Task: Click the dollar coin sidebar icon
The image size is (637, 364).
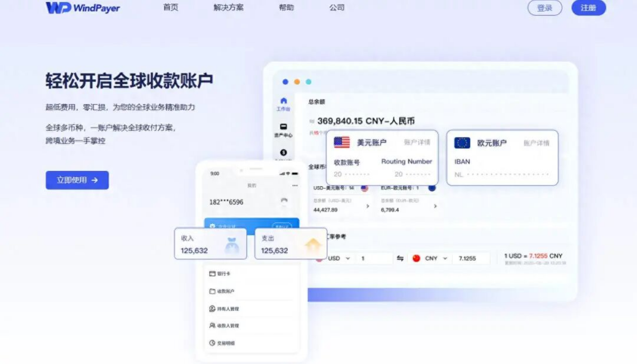Action: click(283, 152)
